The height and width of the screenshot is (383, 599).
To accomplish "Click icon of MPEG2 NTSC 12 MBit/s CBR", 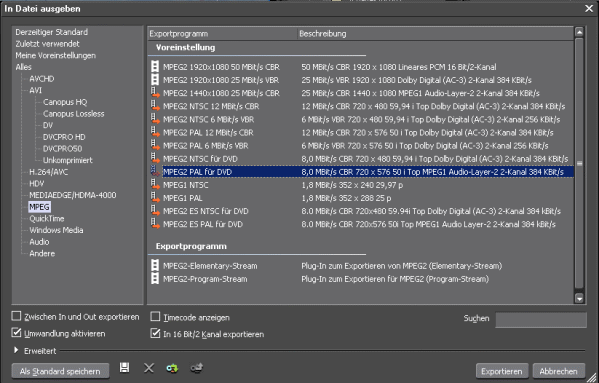I will (155, 106).
